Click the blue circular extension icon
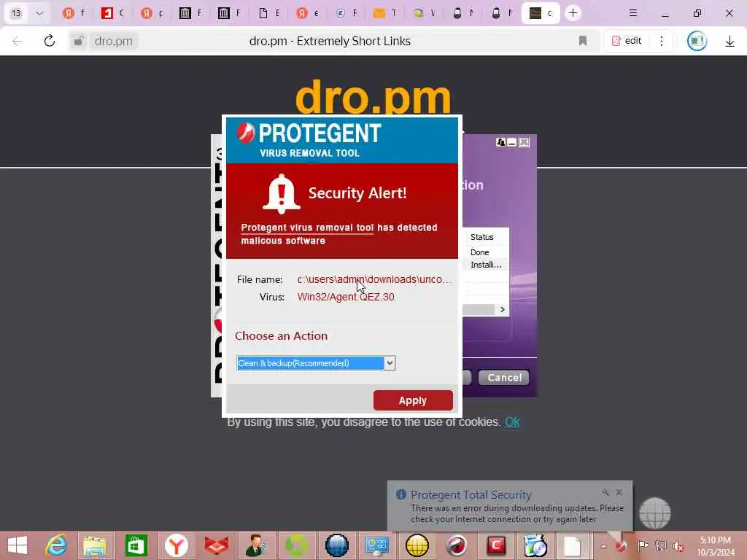 tap(697, 41)
